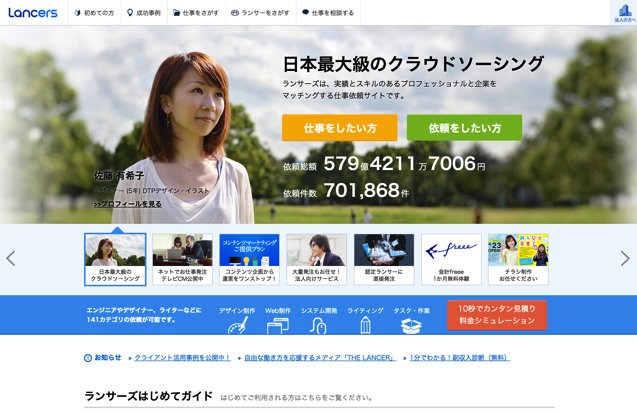Click the タスク・作業 box icon
637x414 pixels.
[411, 326]
